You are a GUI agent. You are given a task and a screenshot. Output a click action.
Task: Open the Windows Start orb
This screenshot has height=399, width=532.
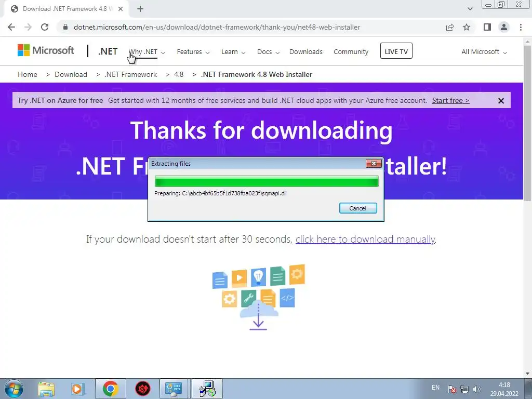click(x=14, y=389)
